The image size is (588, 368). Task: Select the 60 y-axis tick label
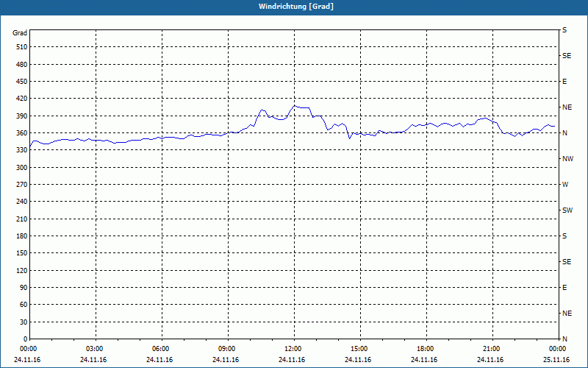click(24, 305)
